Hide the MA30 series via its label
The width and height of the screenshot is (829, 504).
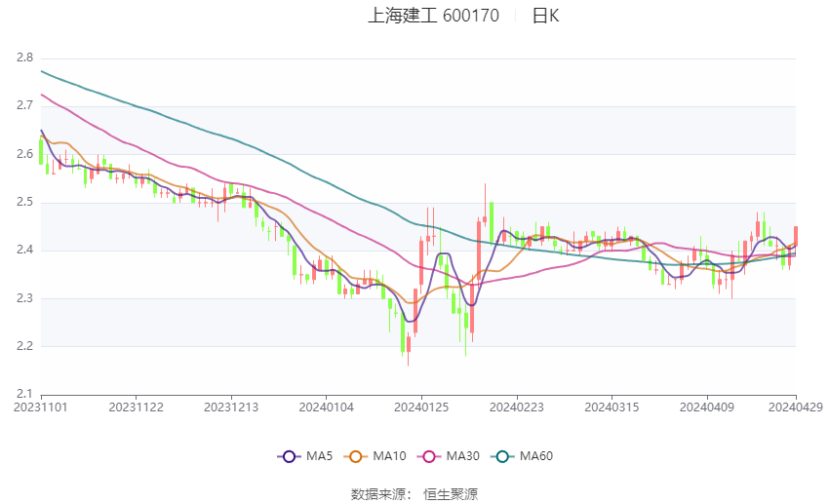pos(462,456)
